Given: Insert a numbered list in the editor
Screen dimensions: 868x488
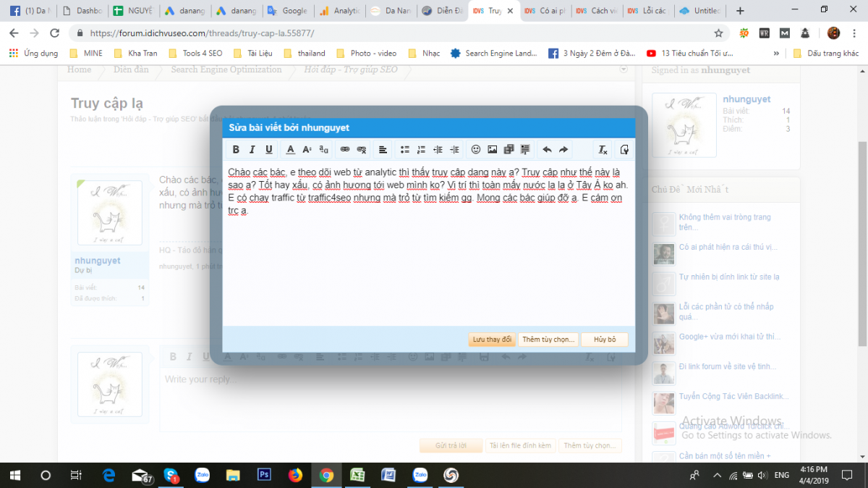Looking at the screenshot, I should tap(422, 150).
